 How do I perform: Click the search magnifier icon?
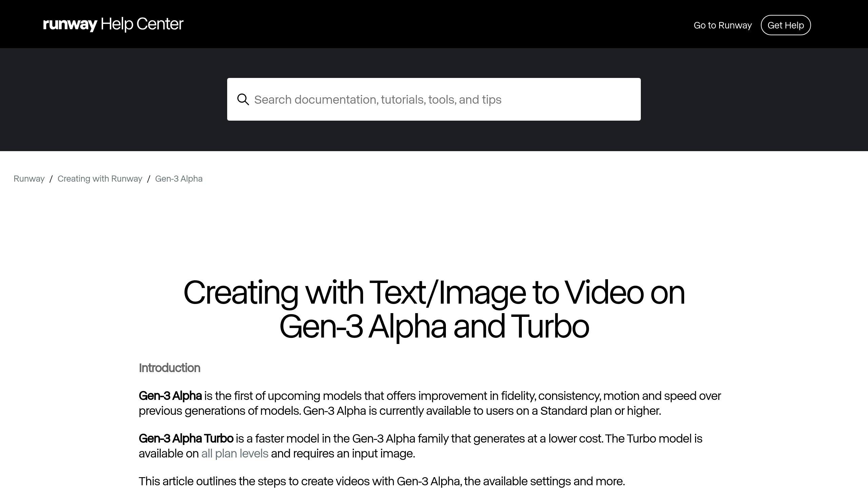[x=243, y=100]
